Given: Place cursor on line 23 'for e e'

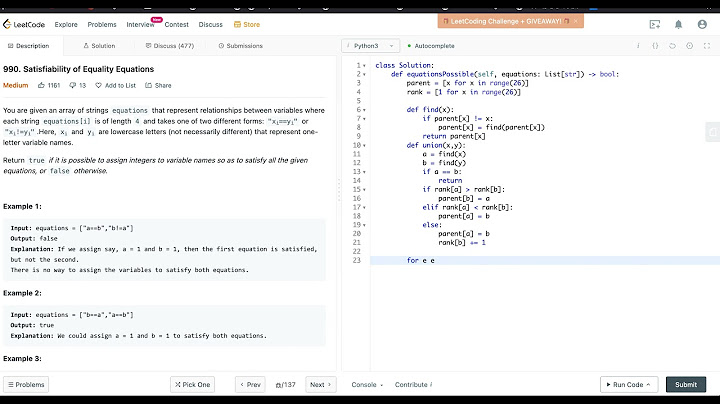Looking at the screenshot, I should pos(545,260).
